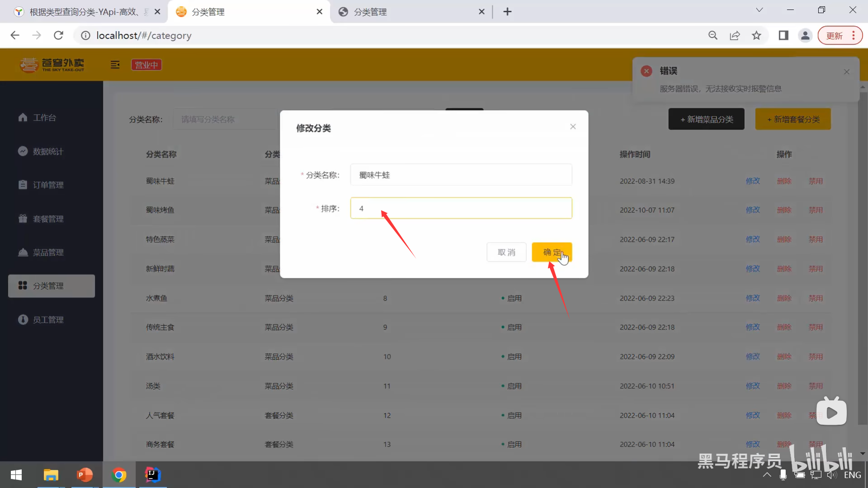This screenshot has height=488, width=868.
Task: Open the 菜品管理 sidebar item
Action: tap(47, 252)
